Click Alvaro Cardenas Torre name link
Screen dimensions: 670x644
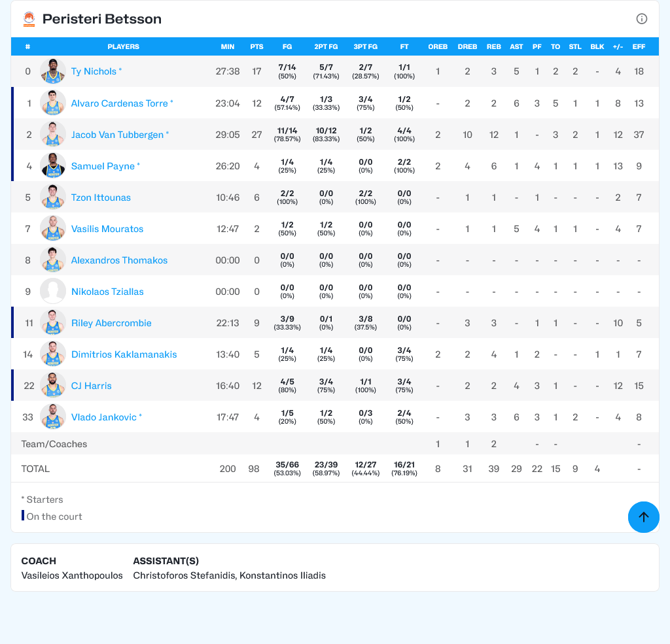119,103
